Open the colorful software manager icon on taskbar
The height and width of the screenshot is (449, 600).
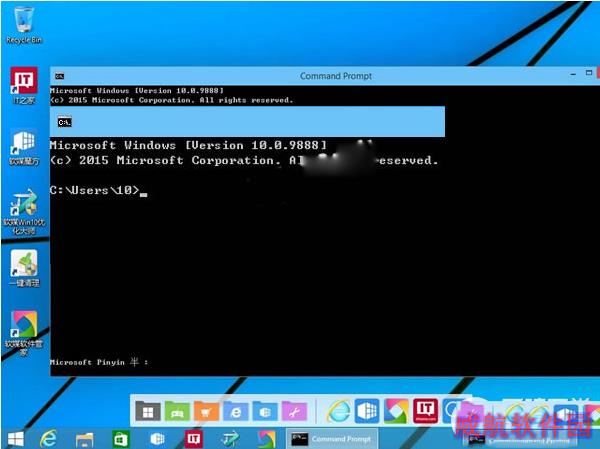tap(267, 439)
